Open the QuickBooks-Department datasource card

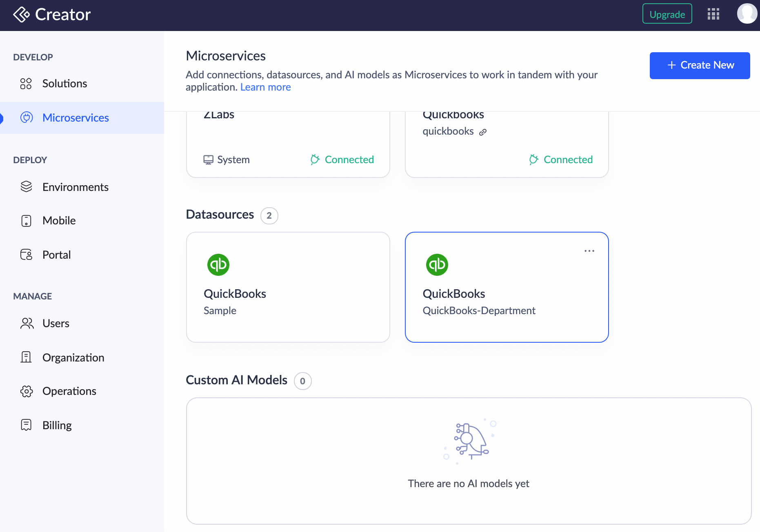point(507,287)
